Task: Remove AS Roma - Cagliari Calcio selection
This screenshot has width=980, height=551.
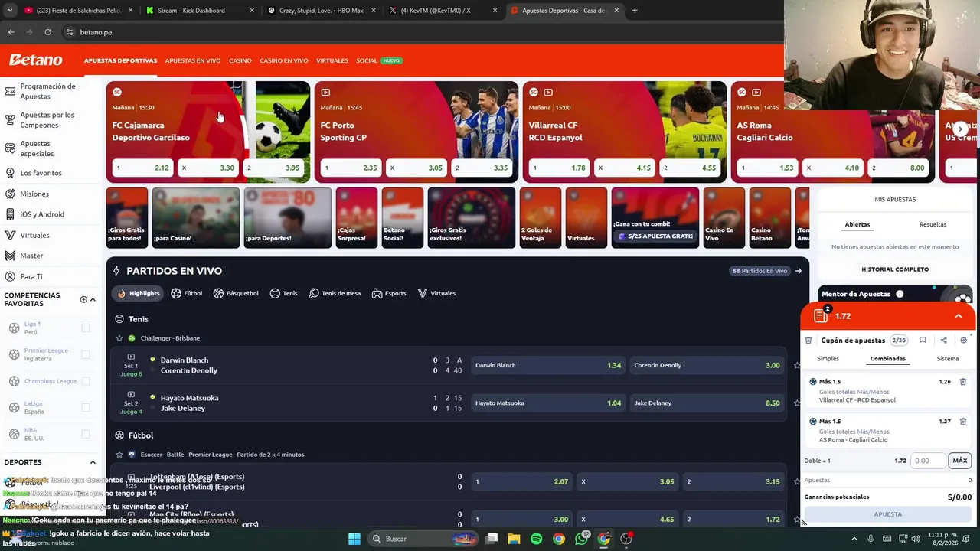Action: point(963,422)
